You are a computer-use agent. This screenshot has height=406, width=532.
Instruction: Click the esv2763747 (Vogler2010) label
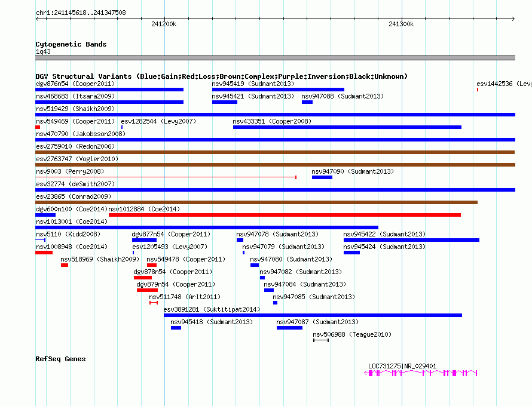(x=77, y=159)
